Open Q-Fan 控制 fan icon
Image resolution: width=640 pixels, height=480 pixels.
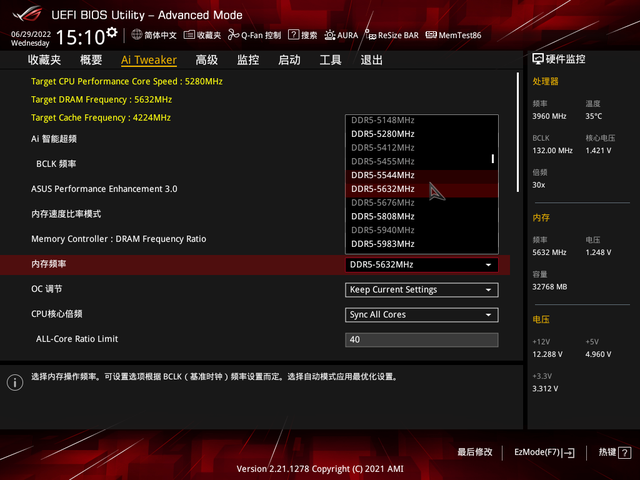pyautogui.click(x=233, y=35)
